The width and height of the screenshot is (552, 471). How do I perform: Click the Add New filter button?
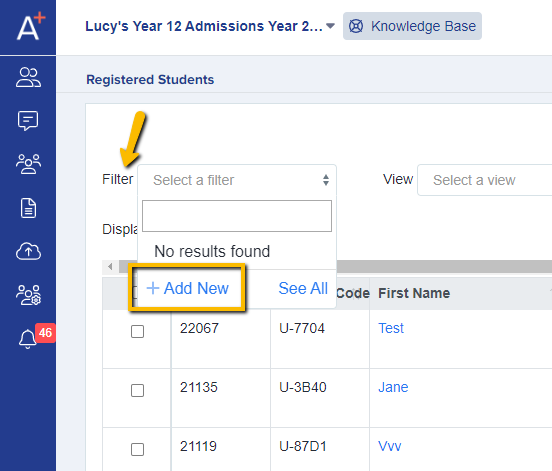(188, 288)
